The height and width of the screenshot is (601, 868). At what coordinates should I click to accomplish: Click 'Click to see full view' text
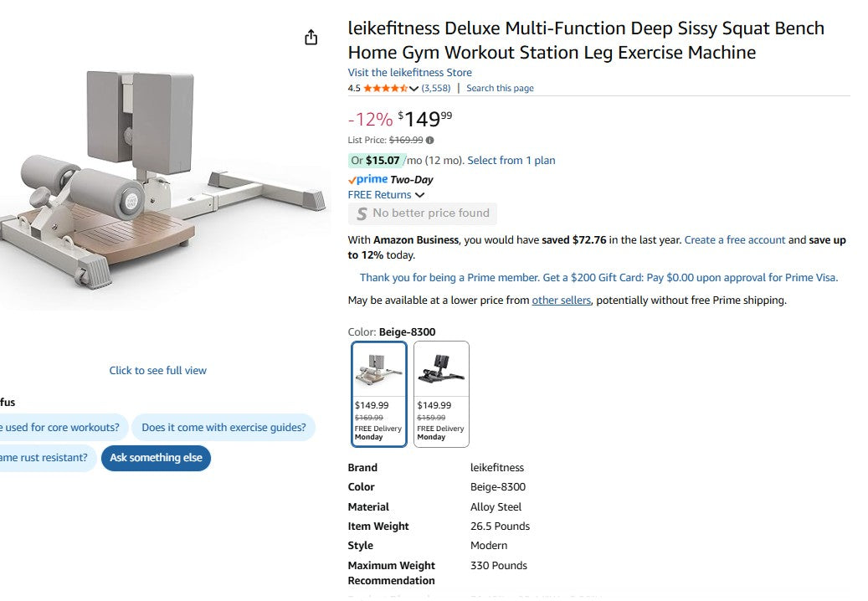tap(158, 371)
